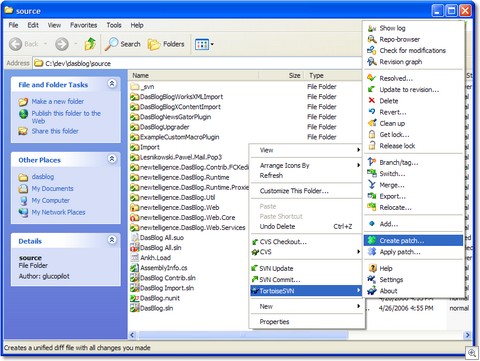
Task: Click the Export icon
Action: coord(372,196)
